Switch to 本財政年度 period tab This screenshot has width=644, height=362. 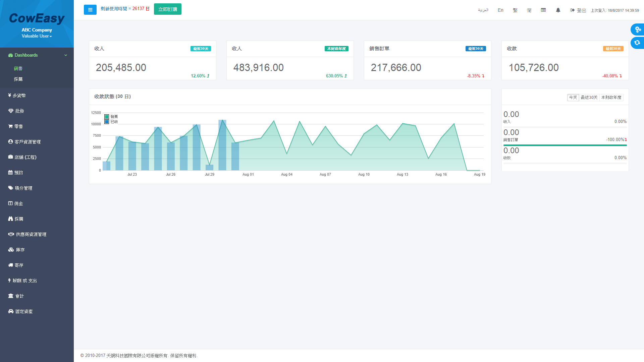[x=611, y=98]
